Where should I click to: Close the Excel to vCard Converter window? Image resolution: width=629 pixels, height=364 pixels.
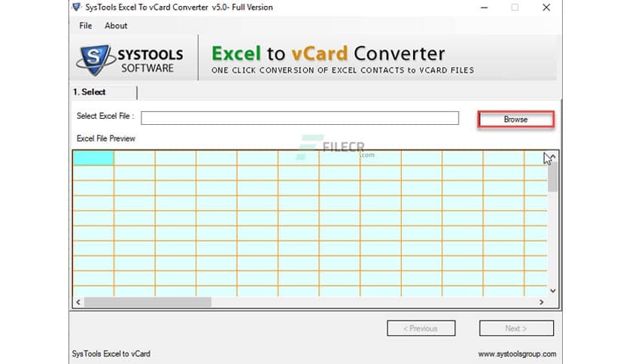click(x=546, y=8)
